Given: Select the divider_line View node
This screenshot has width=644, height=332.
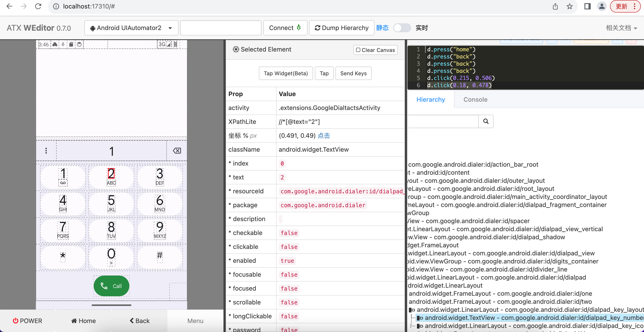Looking at the screenshot, I should tap(487, 269).
